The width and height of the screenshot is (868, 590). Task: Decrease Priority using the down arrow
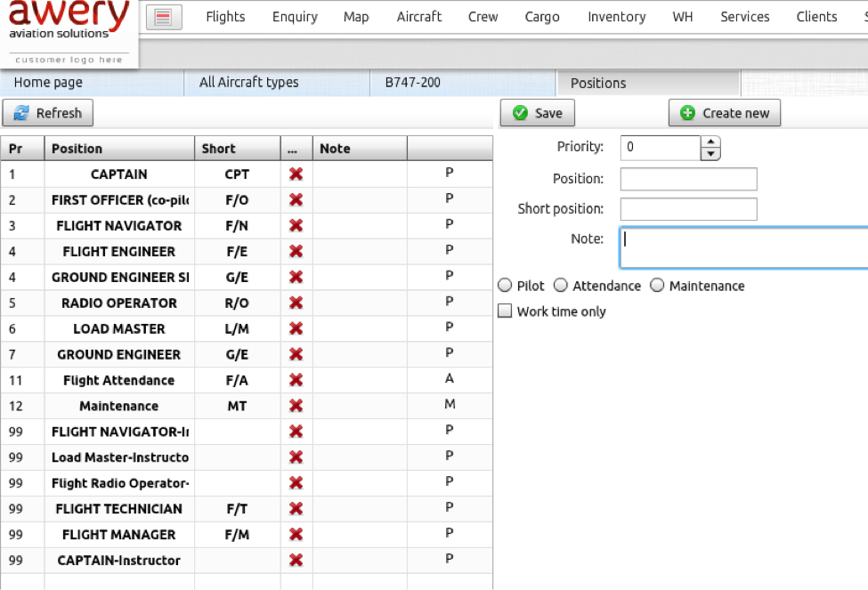click(710, 154)
